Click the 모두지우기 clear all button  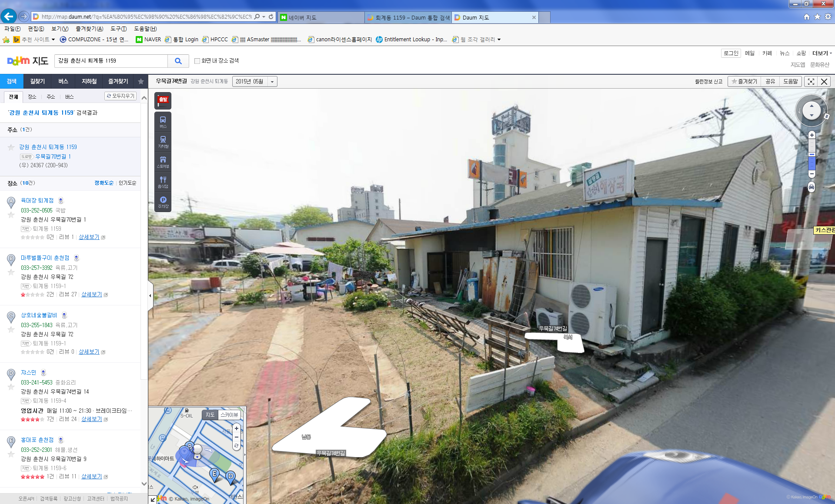[120, 96]
